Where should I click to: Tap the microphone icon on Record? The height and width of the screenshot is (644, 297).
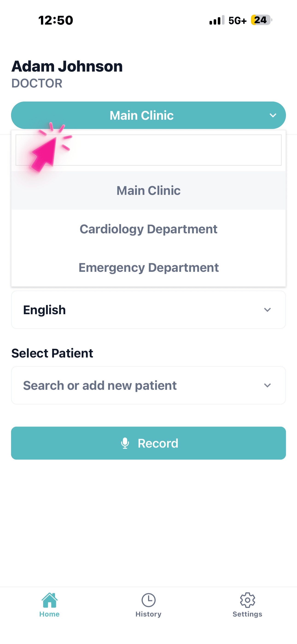125,443
